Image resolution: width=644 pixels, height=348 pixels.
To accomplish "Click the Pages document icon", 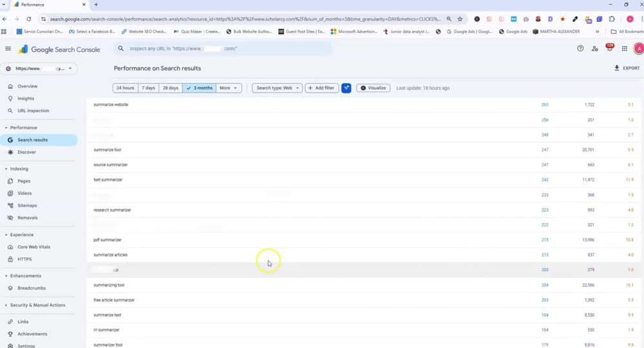I will click(x=10, y=181).
